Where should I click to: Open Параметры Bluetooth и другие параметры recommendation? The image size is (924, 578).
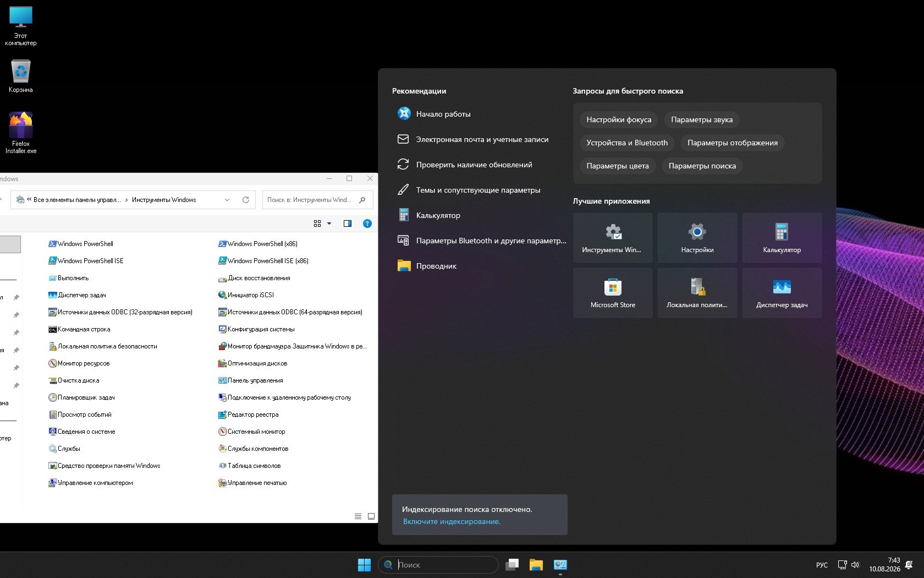coord(480,241)
